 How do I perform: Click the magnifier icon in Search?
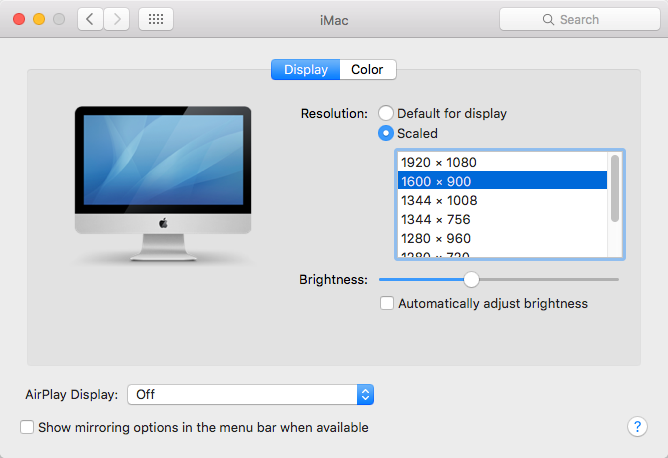[x=548, y=20]
